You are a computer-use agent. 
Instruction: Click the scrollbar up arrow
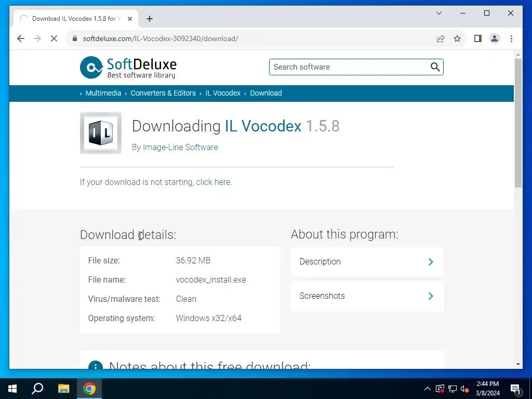coord(518,54)
